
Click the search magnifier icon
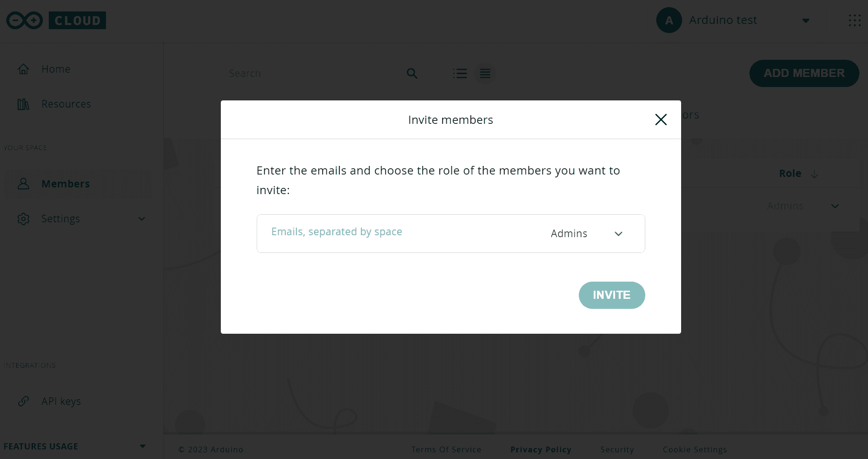pyautogui.click(x=412, y=74)
